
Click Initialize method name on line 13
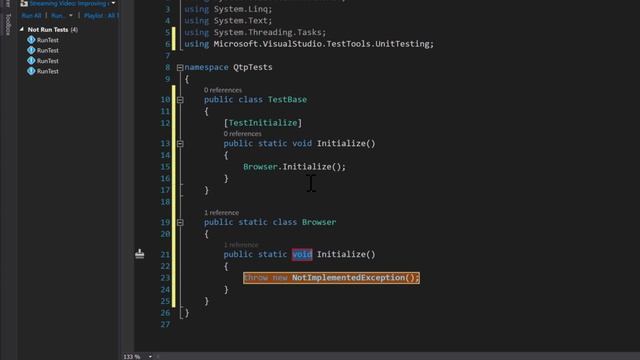pos(341,143)
